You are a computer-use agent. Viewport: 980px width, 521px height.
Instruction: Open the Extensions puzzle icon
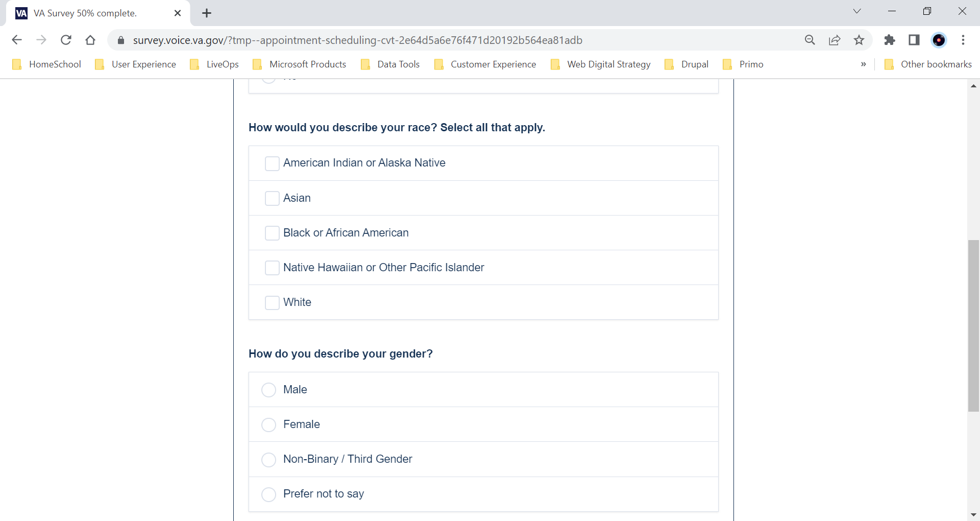pyautogui.click(x=890, y=40)
